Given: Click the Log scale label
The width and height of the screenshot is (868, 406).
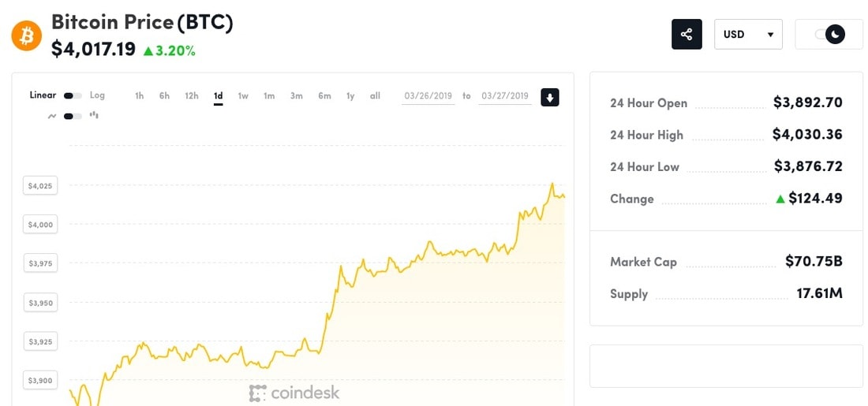Looking at the screenshot, I should coord(97,95).
